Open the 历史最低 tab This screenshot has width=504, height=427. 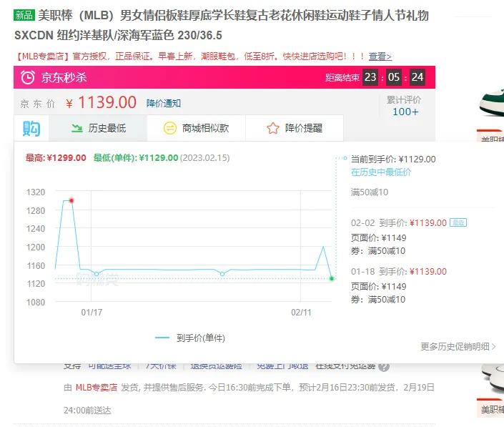98,128
